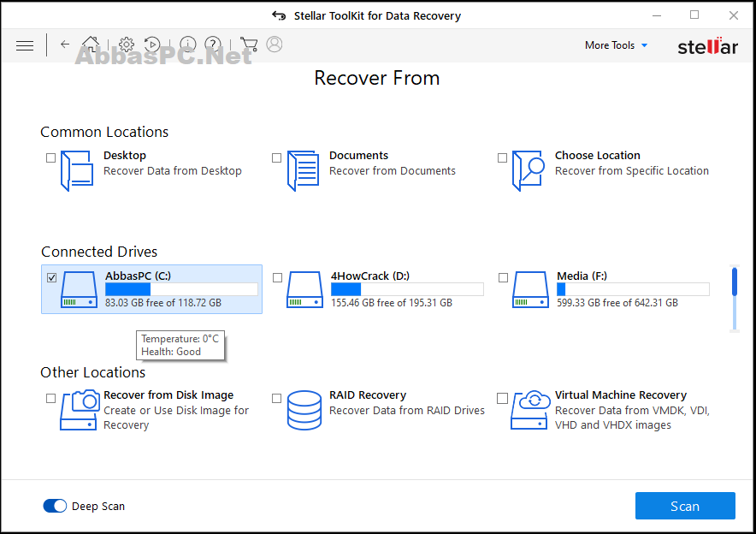Click the Resume Recovery icon
The height and width of the screenshot is (534, 756).
152,44
